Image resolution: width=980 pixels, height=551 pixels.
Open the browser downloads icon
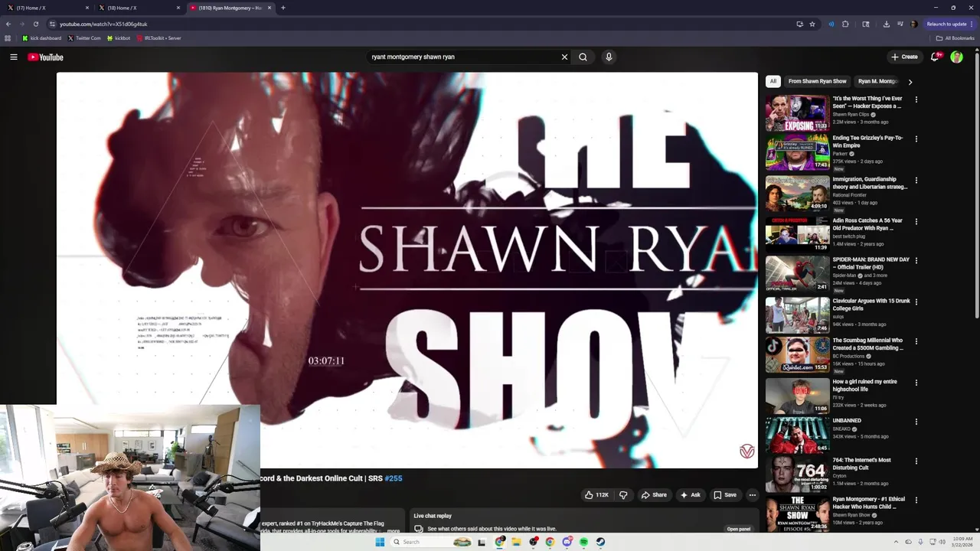click(886, 24)
